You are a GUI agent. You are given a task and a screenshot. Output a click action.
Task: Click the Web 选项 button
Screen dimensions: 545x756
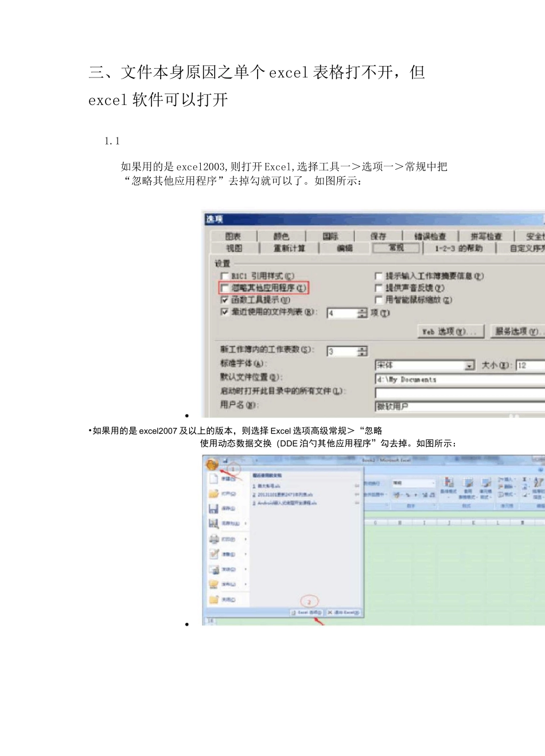point(450,332)
